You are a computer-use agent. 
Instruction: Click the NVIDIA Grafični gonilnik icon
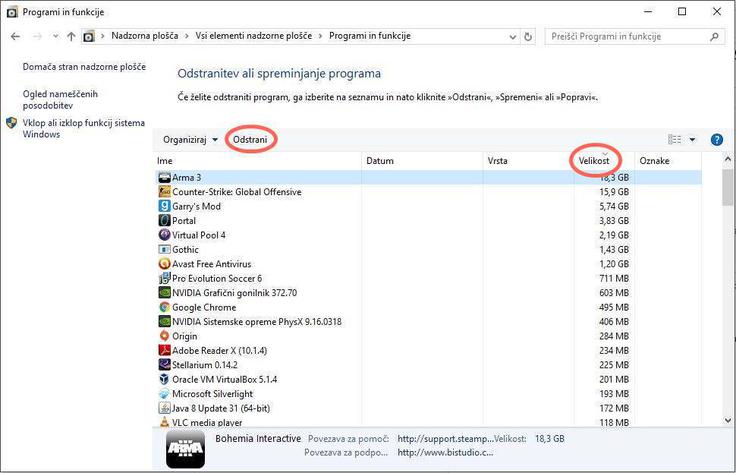pyautogui.click(x=164, y=293)
